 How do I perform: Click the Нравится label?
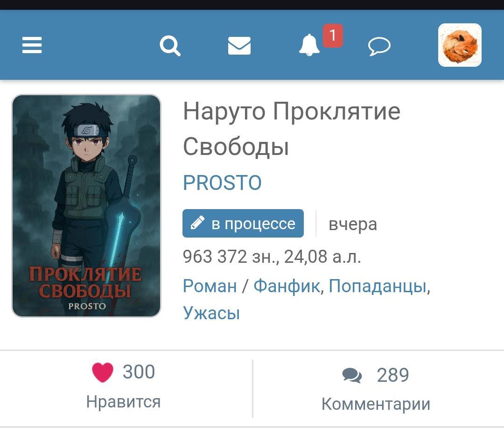[x=123, y=402]
